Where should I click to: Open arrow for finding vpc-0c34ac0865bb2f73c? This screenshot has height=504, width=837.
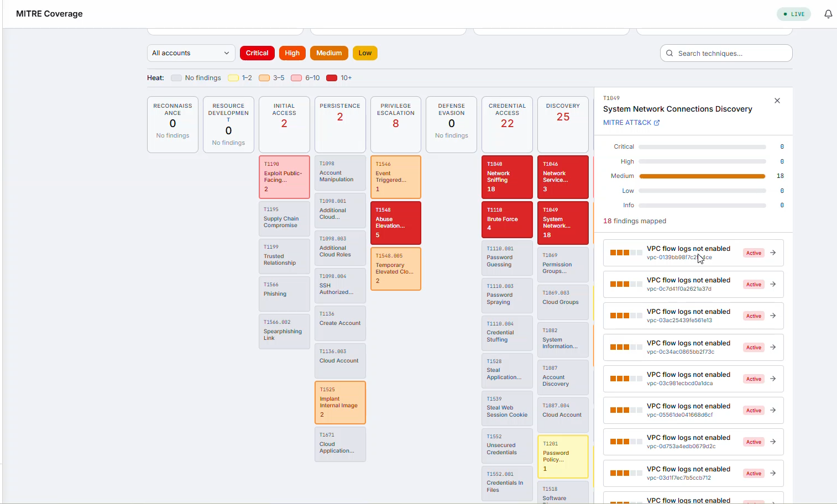pyautogui.click(x=773, y=347)
